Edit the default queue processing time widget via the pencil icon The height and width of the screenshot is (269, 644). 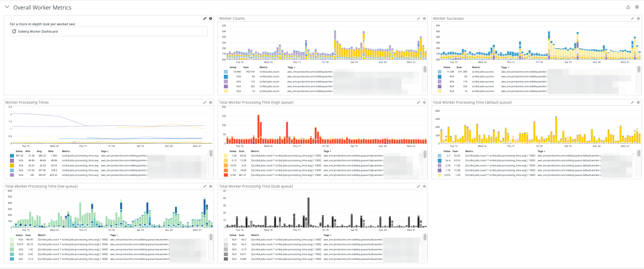coord(632,102)
